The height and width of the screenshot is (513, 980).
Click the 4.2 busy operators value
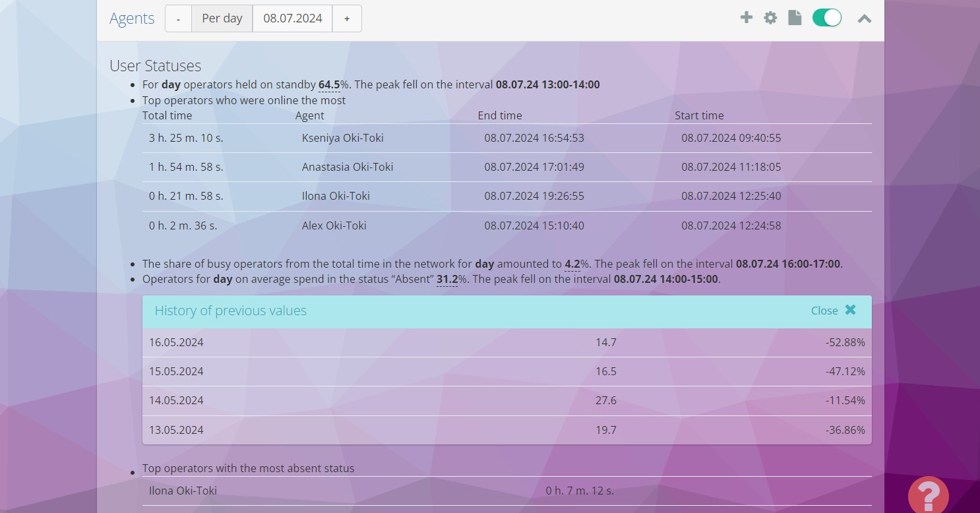572,264
